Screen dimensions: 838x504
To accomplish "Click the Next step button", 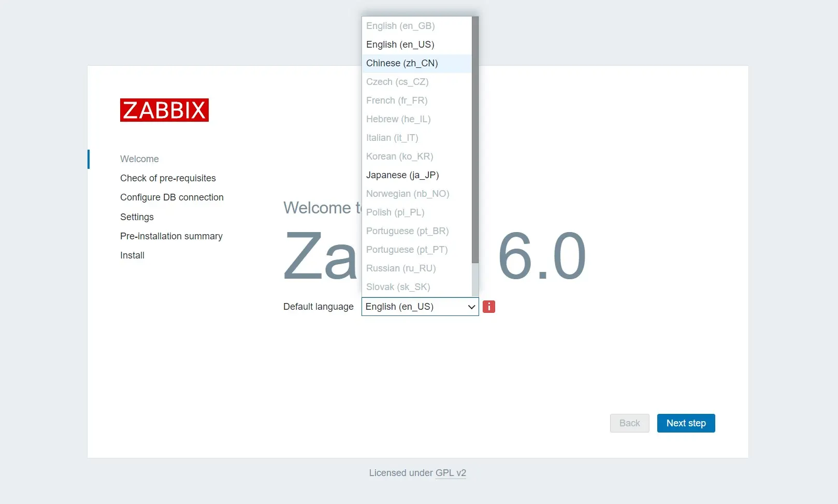I will tap(686, 423).
